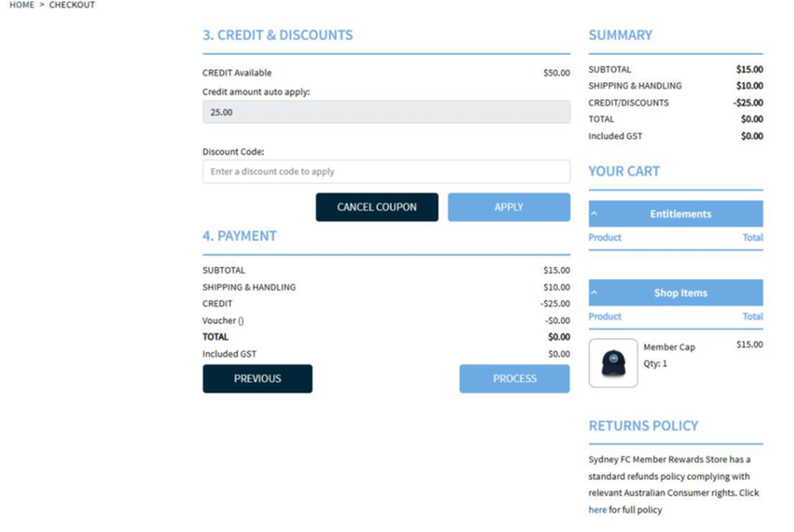This screenshot has height=532, width=794.
Task: Click the $50.00 credit available value
Action: point(557,73)
